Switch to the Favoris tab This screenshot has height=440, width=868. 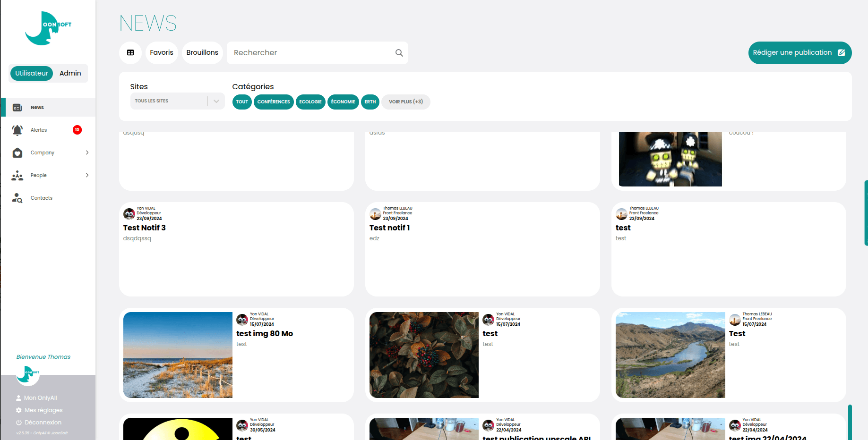161,52
